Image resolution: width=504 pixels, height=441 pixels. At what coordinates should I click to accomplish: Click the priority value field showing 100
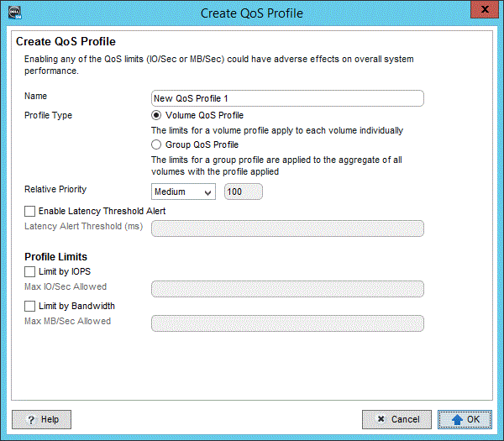coord(244,192)
